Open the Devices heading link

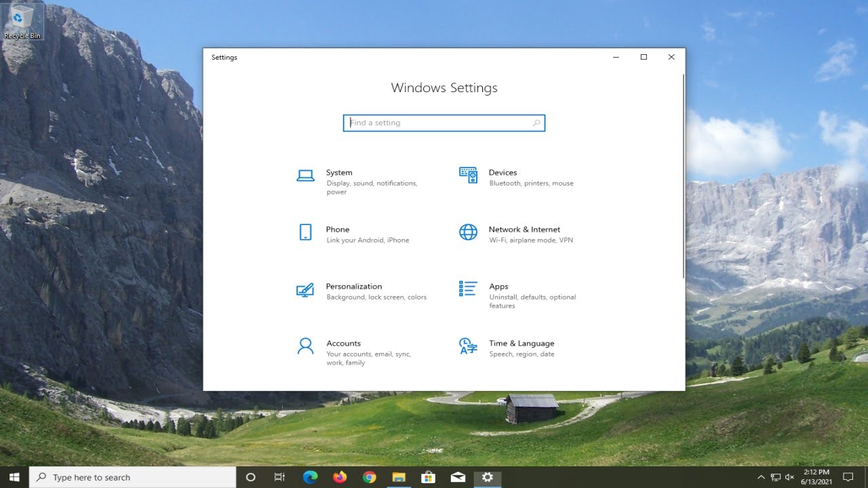coord(502,173)
